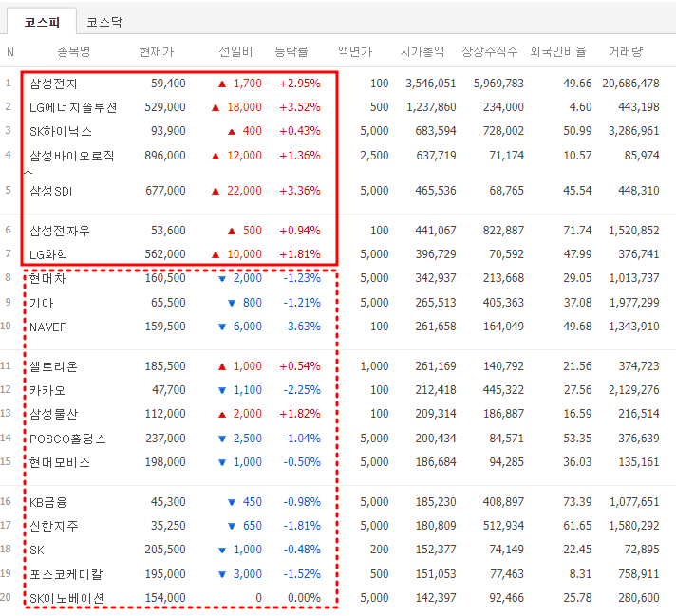Open the 삼성전자 stock link
676x616 pixels.
pos(54,84)
